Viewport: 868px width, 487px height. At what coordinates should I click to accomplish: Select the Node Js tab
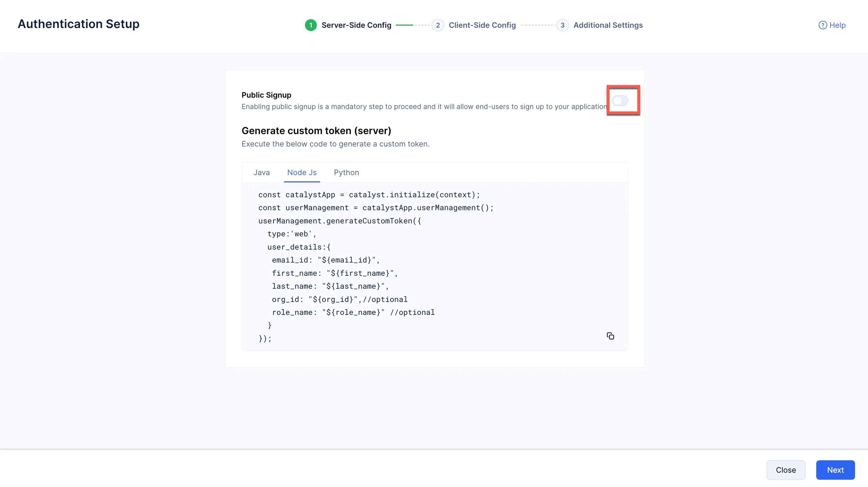point(301,173)
